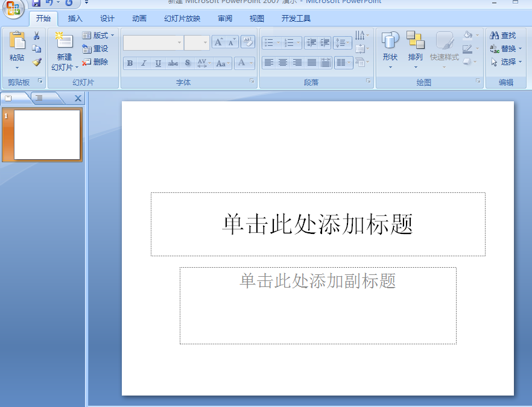Click the Office button logo
Screen dimensions: 532x407
pyautogui.click(x=13, y=7)
